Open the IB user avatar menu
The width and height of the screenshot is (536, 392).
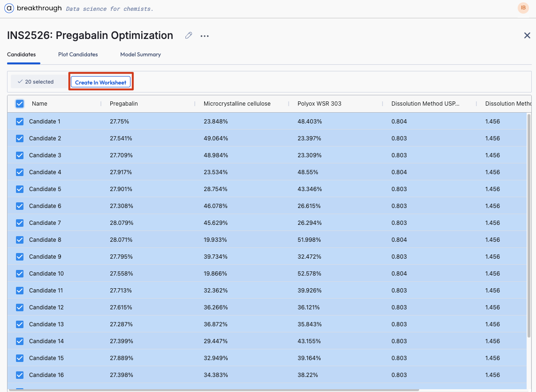pyautogui.click(x=523, y=8)
